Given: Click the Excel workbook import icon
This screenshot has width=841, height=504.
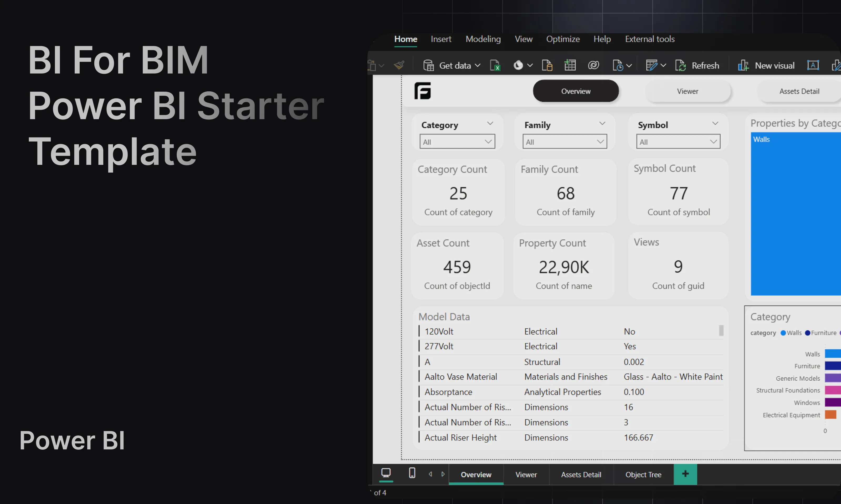Looking at the screenshot, I should (495, 65).
